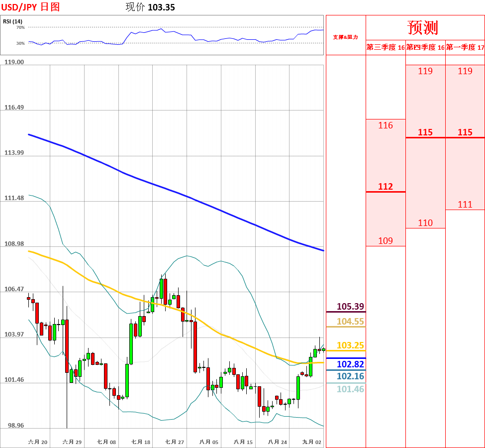
Task: Click the 八月 15 date label
Action: coord(243,442)
